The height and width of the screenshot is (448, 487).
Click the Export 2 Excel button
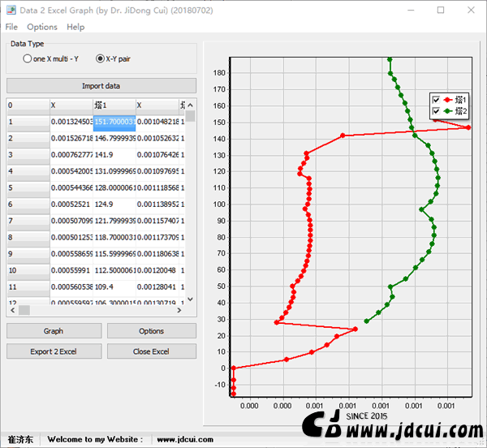[54, 351]
